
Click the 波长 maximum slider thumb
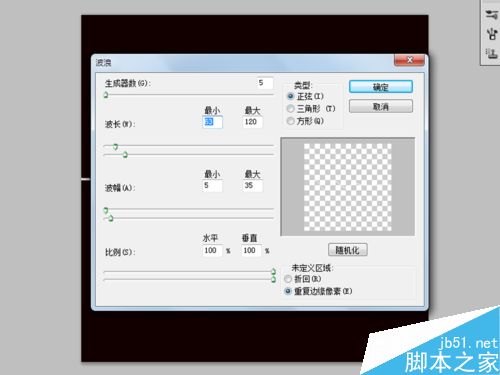pyautogui.click(x=125, y=154)
